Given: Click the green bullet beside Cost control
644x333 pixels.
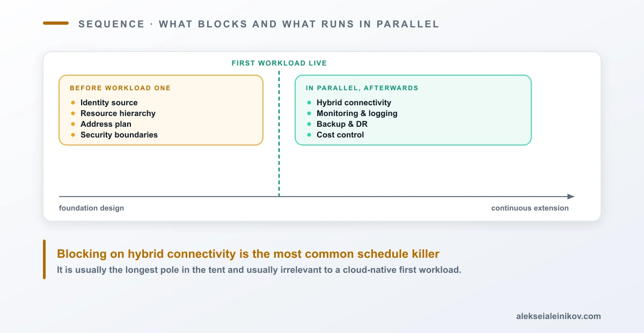Looking at the screenshot, I should [309, 135].
